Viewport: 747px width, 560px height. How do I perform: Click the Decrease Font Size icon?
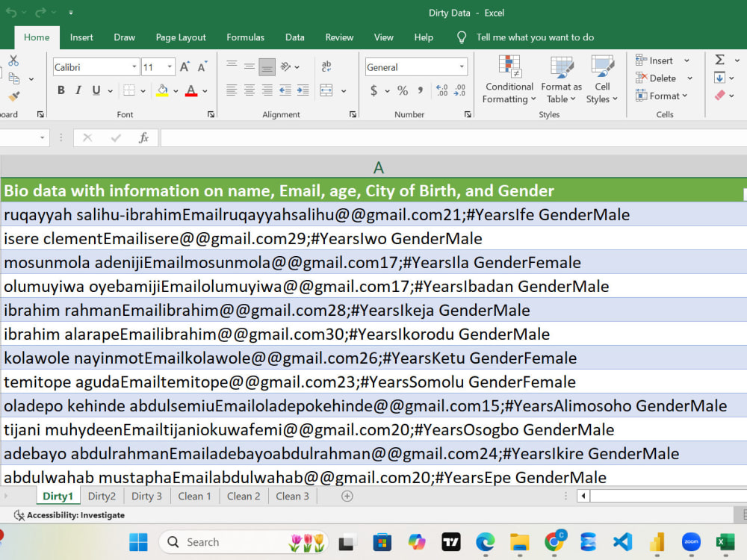[x=202, y=67]
